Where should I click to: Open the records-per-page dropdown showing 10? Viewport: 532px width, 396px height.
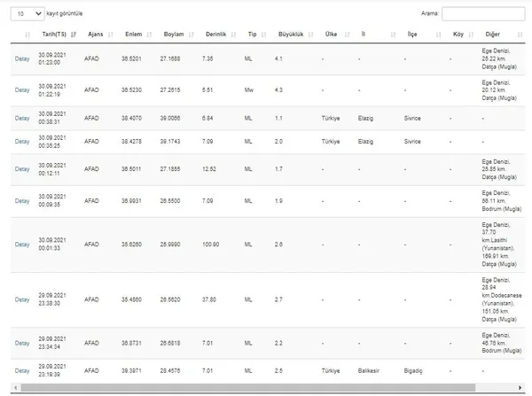29,14
